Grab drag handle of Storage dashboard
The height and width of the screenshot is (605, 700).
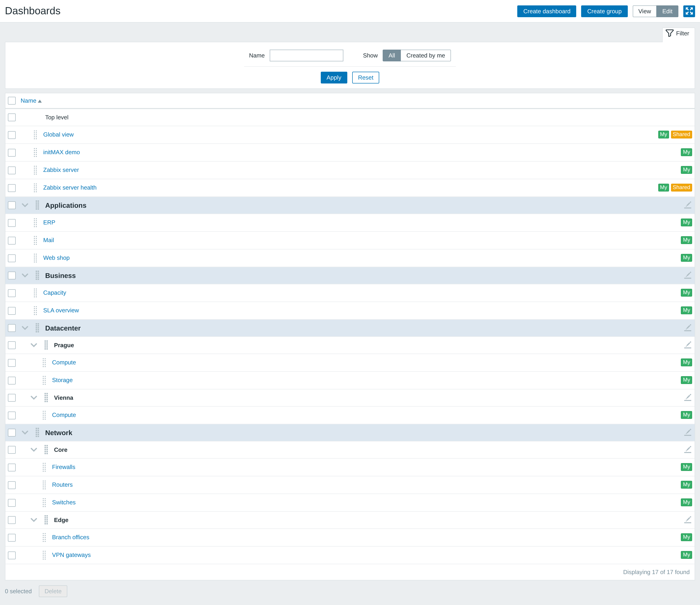coord(44,380)
